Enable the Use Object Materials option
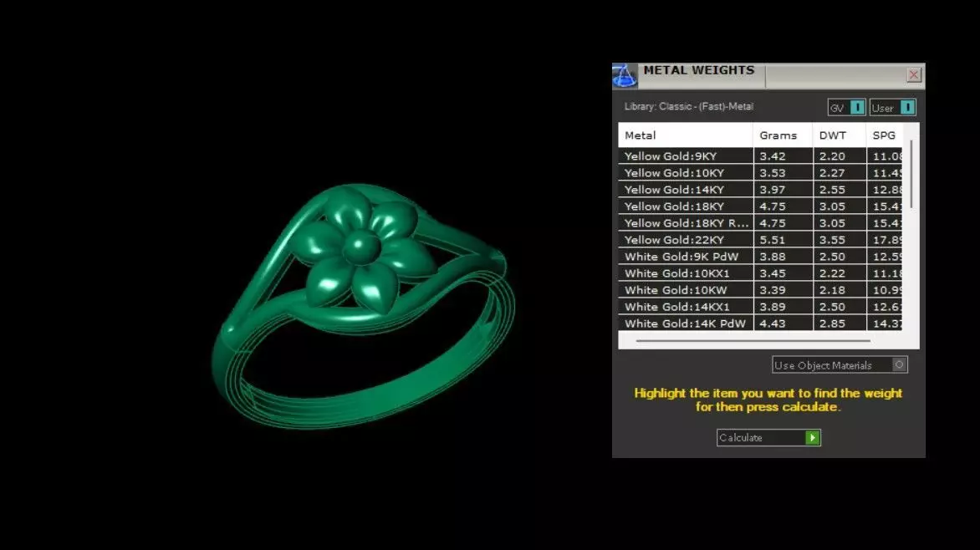Viewport: 980px width, 550px height. coord(840,365)
